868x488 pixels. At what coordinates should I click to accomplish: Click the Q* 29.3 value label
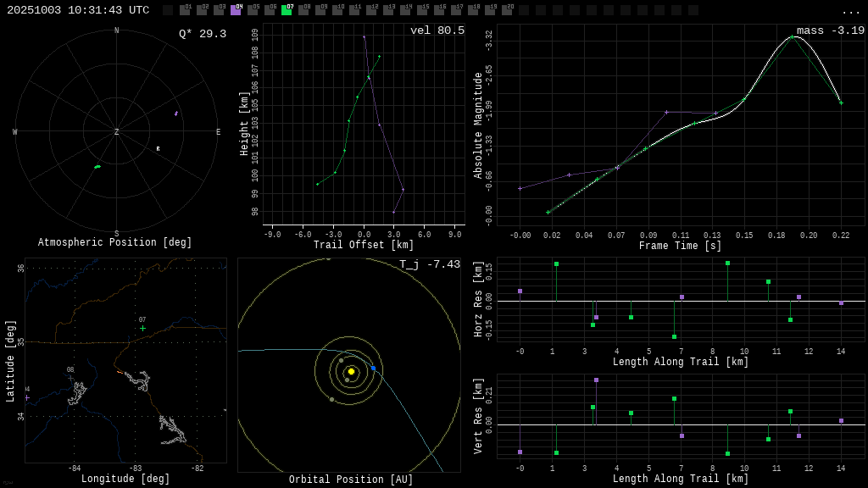[x=202, y=34]
